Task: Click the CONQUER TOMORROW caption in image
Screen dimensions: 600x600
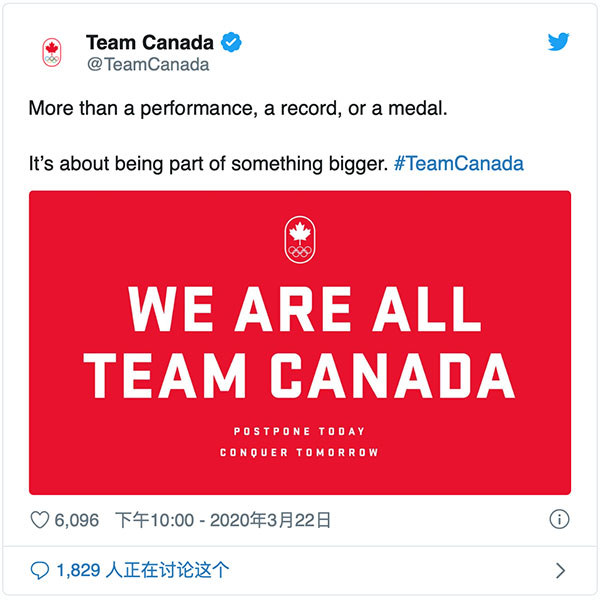Action: tap(299, 453)
